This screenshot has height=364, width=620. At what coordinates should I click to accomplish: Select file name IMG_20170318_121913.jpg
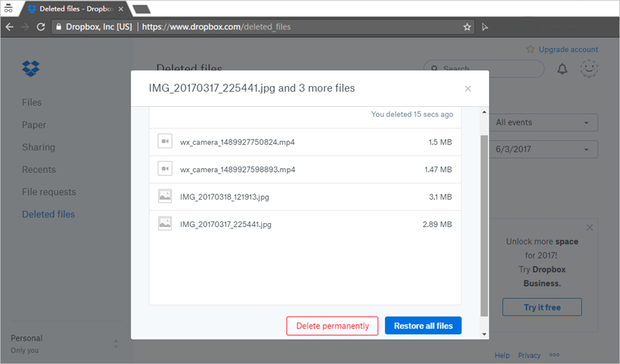click(x=225, y=197)
